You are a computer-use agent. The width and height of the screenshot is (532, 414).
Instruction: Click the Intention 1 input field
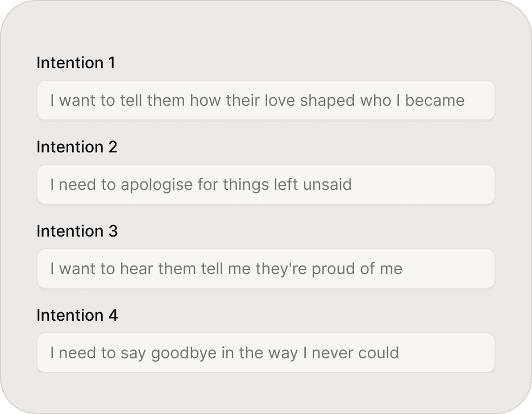[265, 101]
